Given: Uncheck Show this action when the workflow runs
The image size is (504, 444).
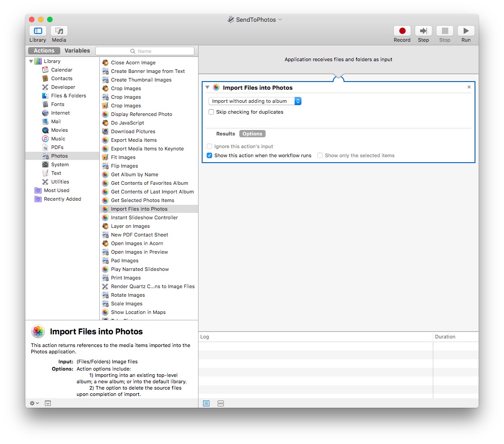Looking at the screenshot, I should 209,155.
